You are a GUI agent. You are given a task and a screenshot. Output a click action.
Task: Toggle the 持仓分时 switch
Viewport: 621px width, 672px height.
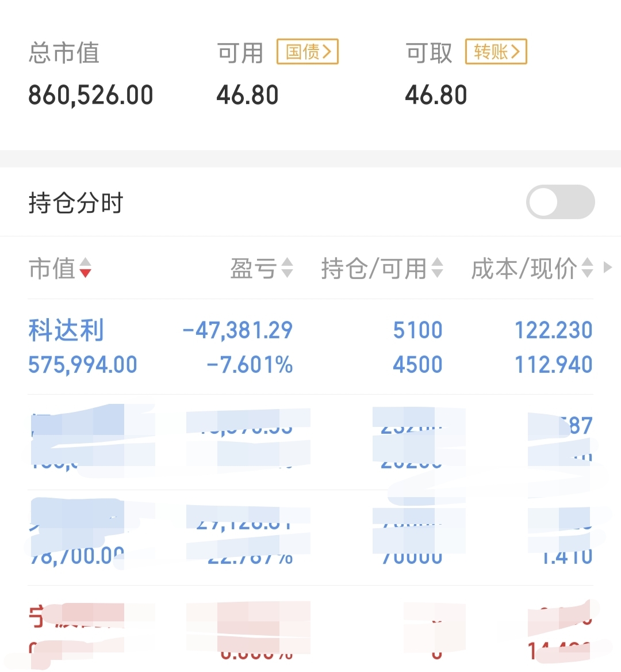(560, 202)
